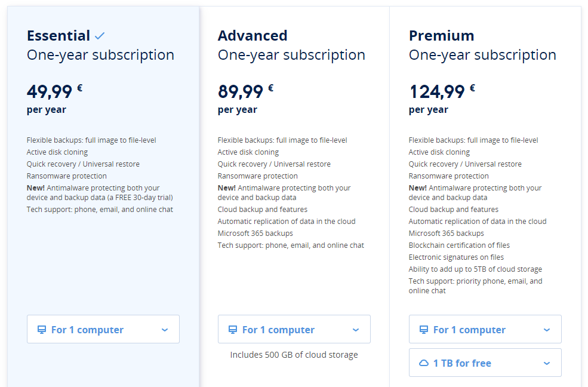Click the 49,99 € Essential price

(54, 92)
